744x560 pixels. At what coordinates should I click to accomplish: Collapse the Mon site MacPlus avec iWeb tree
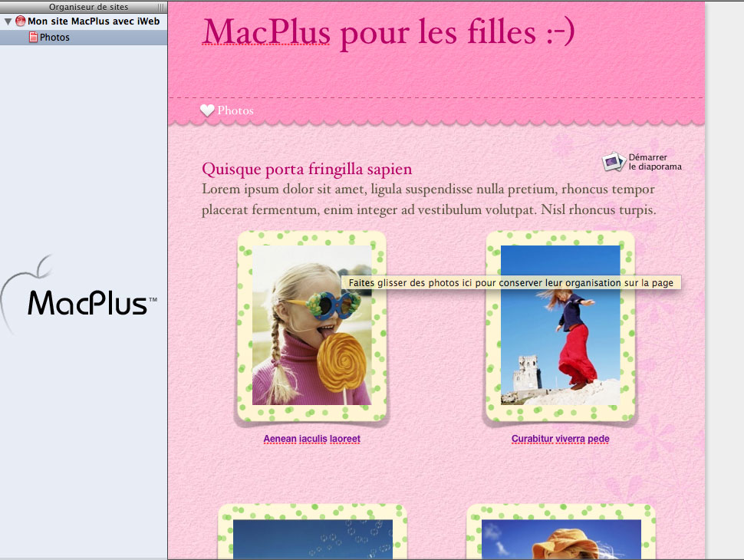(8, 21)
